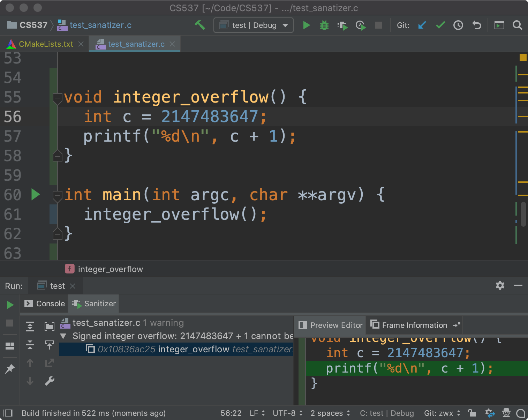Click the Git: zwx branch widget
This screenshot has width=528, height=420.
coord(442,413)
